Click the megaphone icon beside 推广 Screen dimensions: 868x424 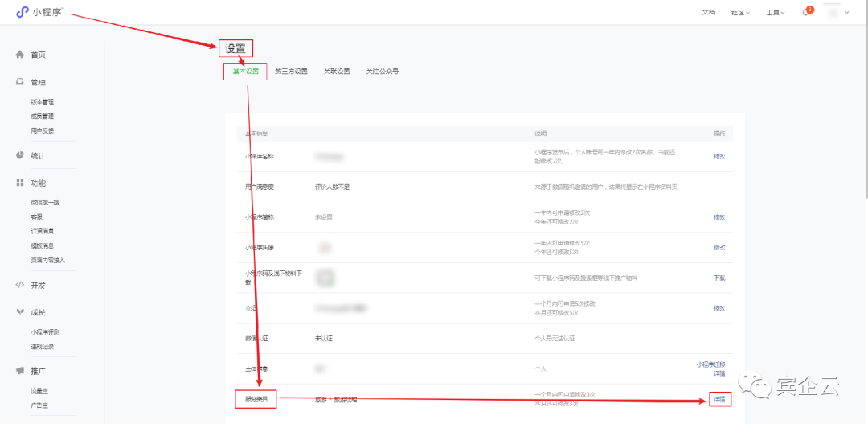[20, 370]
